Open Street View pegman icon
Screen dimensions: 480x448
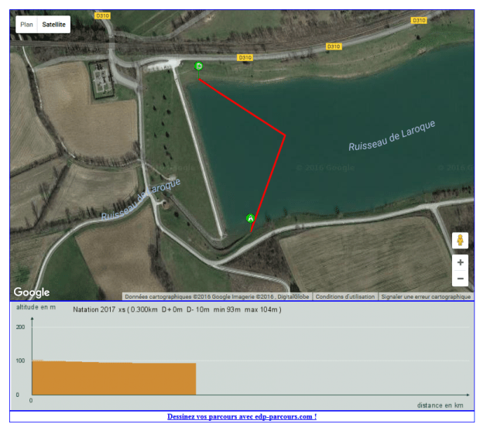(x=460, y=240)
